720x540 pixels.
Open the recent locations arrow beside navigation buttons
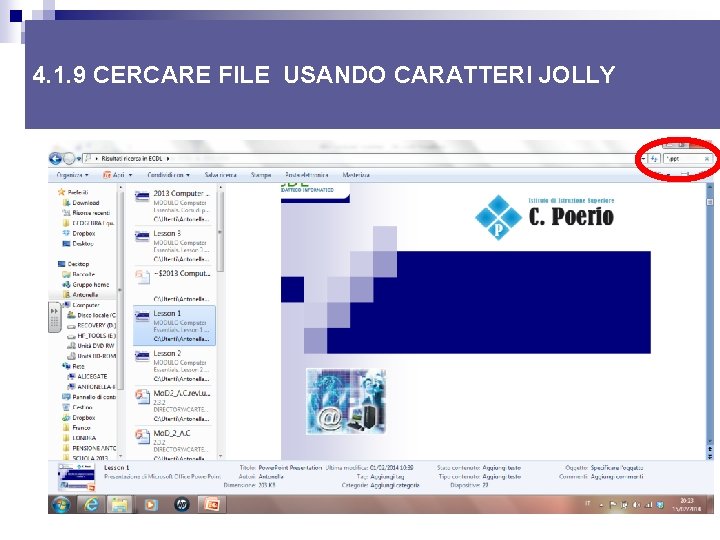click(x=79, y=159)
